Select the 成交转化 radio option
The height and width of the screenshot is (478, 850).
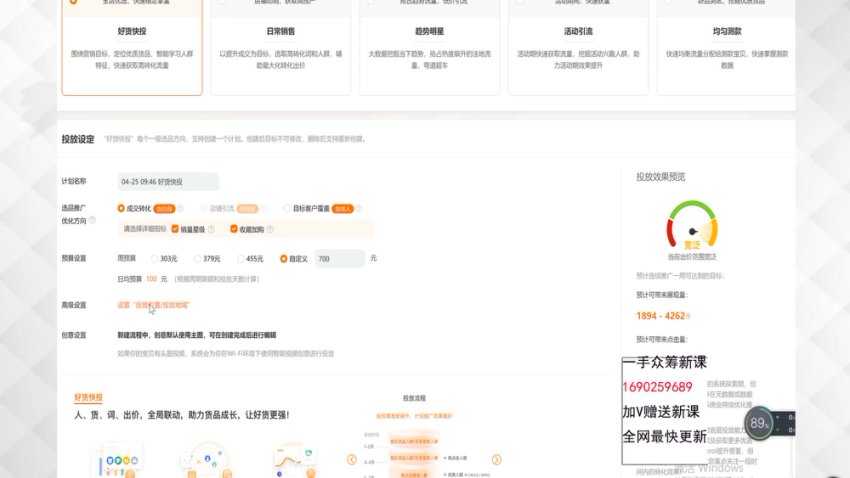pos(121,208)
